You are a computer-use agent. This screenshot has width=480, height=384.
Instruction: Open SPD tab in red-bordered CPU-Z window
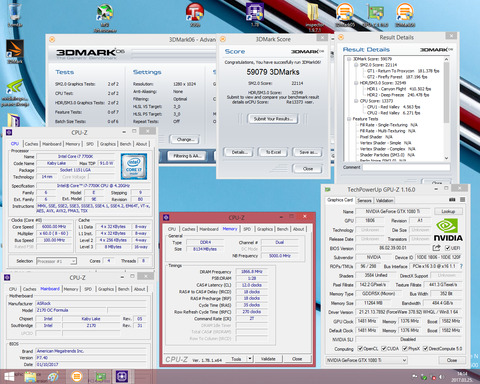coord(247,229)
